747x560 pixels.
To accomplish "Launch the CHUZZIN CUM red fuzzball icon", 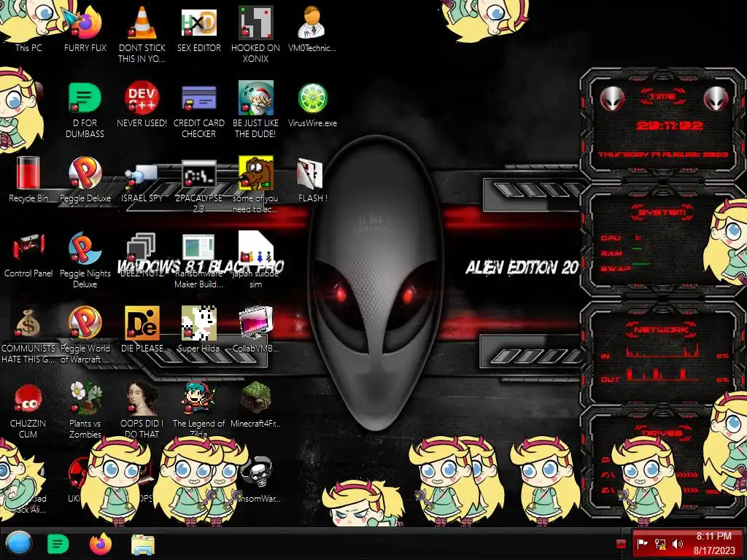I will pos(28,411).
